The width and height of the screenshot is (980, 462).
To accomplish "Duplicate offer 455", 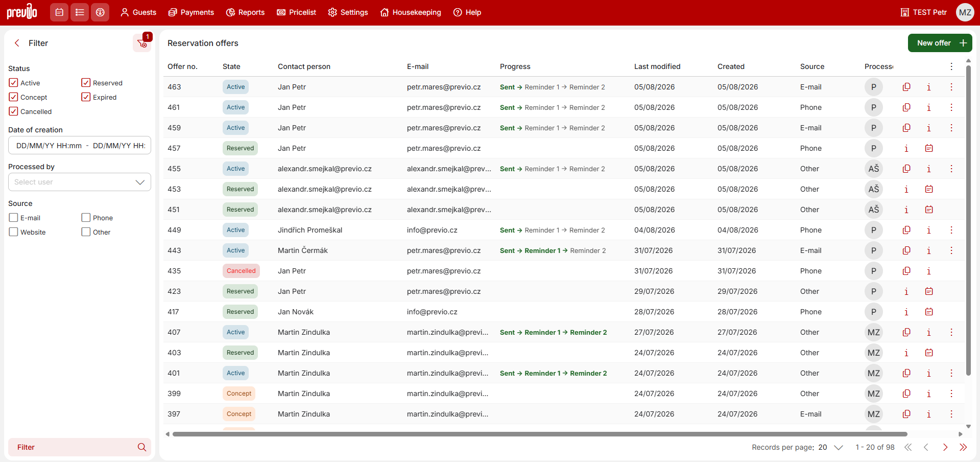I will 906,169.
